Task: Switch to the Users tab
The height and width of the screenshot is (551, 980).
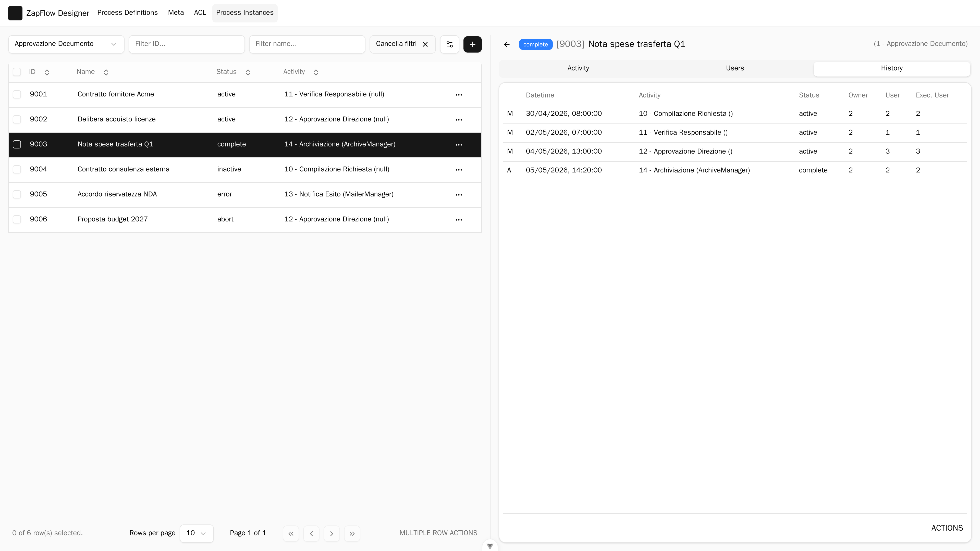Action: pyautogui.click(x=735, y=68)
